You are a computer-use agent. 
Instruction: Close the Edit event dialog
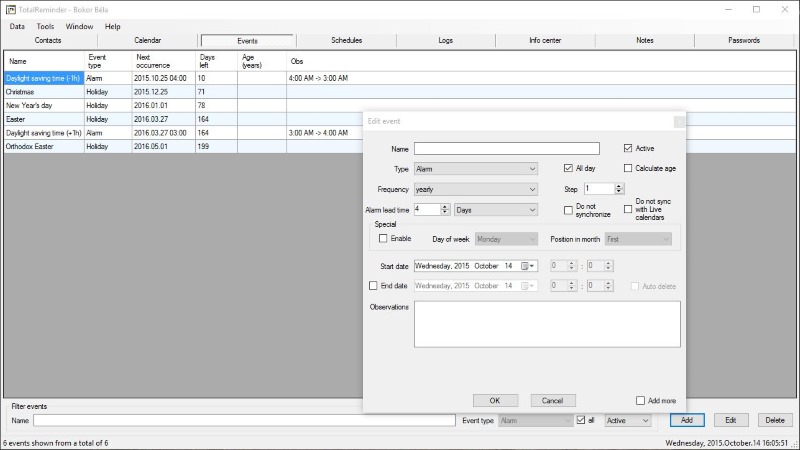point(679,121)
